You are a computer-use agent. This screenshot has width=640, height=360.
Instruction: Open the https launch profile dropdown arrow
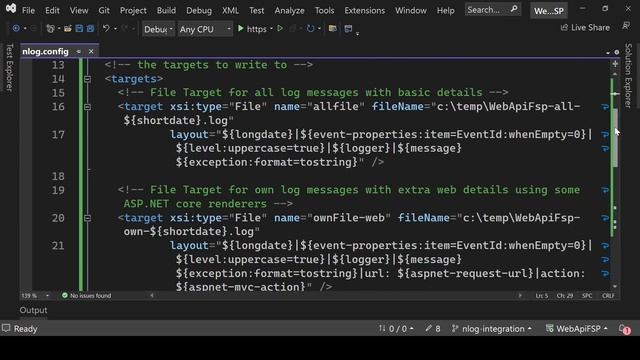pos(271,29)
